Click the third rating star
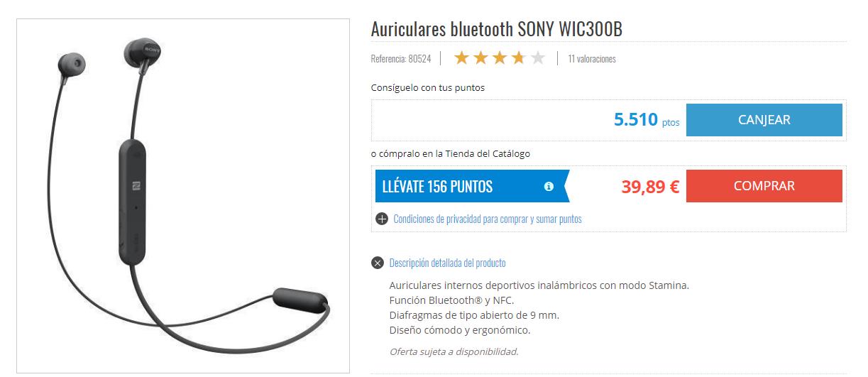Image resolution: width=868 pixels, height=377 pixels. click(500, 58)
